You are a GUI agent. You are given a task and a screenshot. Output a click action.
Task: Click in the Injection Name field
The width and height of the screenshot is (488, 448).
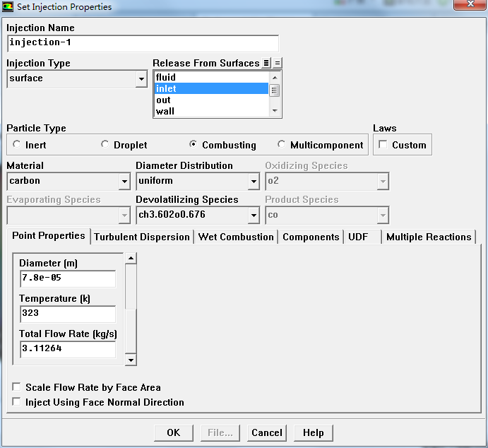(142, 43)
